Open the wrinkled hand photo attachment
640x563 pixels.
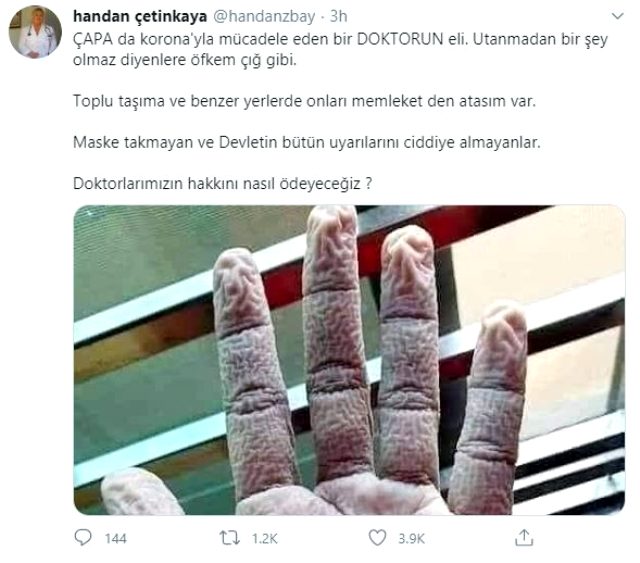click(349, 360)
